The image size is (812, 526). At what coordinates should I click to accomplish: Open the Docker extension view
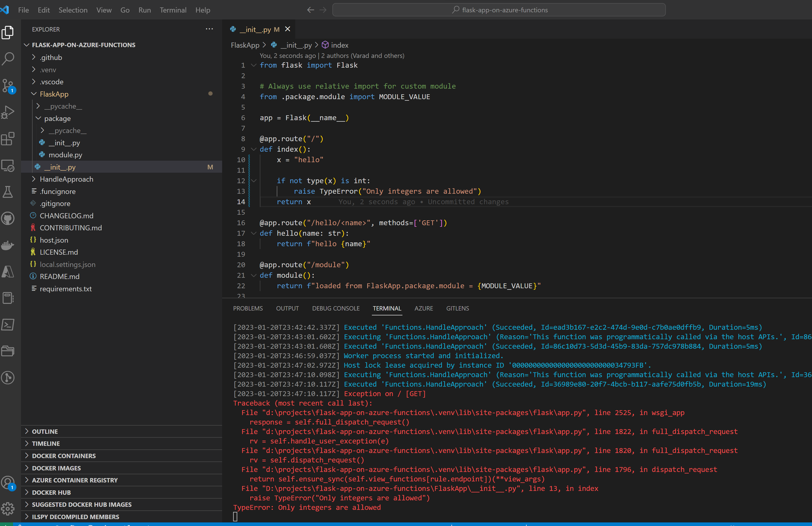click(8, 245)
